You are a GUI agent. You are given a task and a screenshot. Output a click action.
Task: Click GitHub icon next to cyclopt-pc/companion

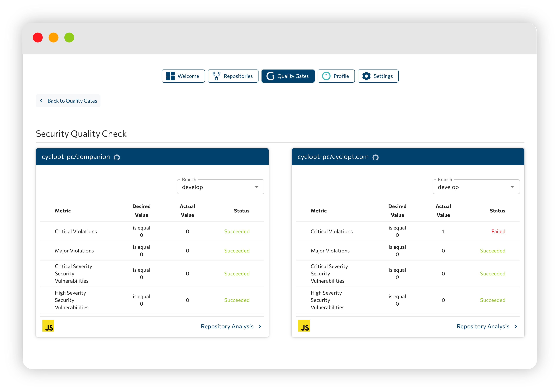pyautogui.click(x=117, y=157)
